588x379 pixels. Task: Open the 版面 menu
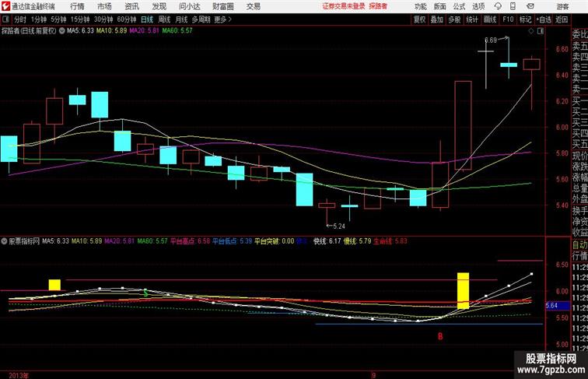(440, 6)
